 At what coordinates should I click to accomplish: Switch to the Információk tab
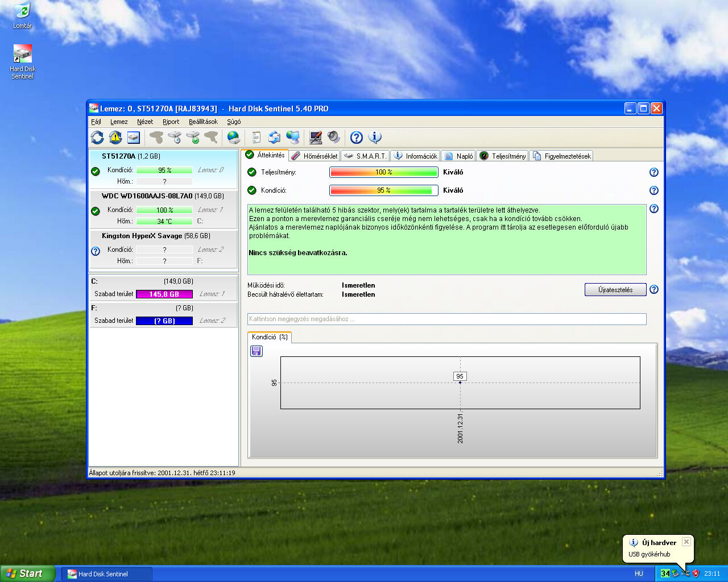[415, 156]
